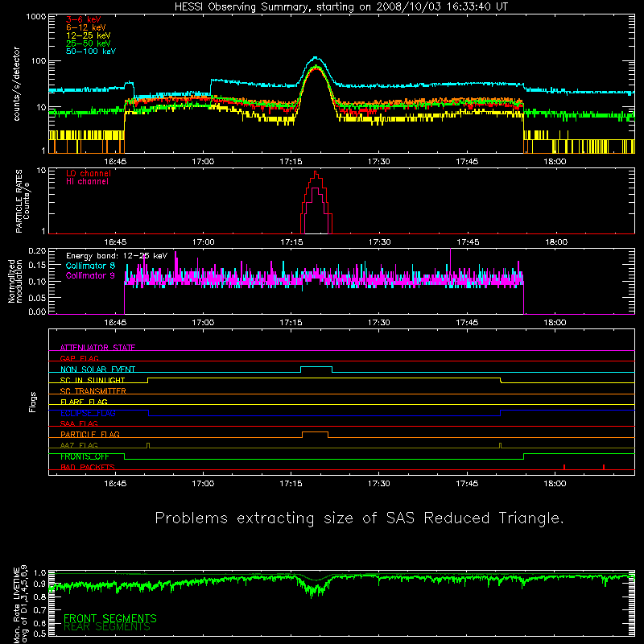Screen dimensions: 644x644
Task: Click the 0.15 modulation axis value
Action: pos(37,266)
